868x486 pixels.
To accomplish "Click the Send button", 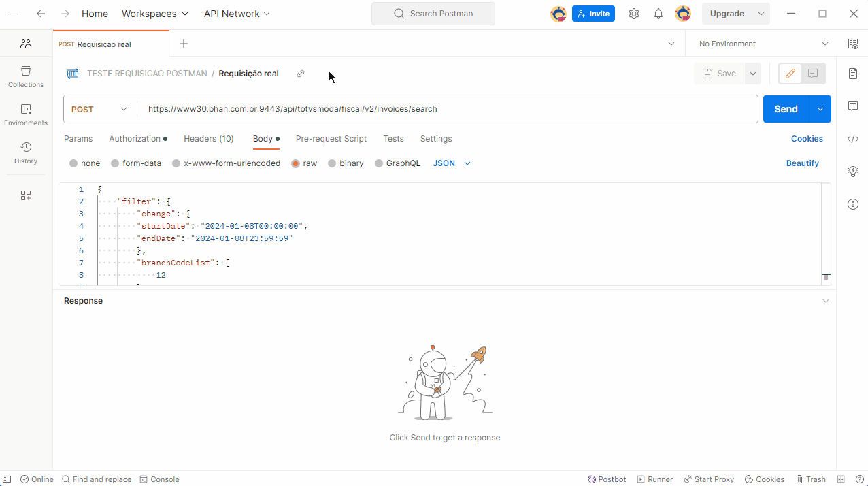I will pos(786,109).
